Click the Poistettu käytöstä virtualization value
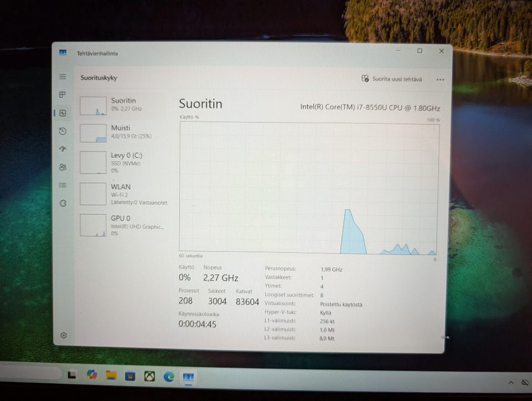 coord(341,304)
